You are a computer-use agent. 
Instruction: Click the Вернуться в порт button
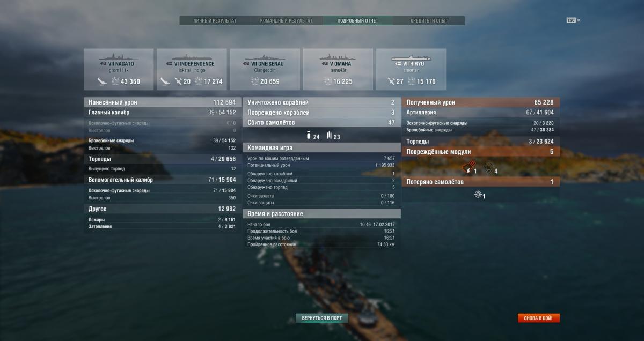[x=321, y=318]
